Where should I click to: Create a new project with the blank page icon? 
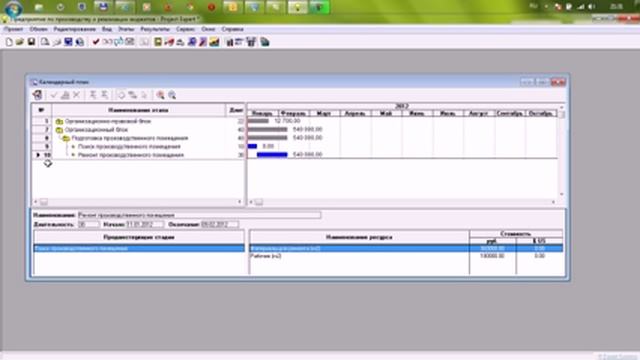click(x=9, y=42)
